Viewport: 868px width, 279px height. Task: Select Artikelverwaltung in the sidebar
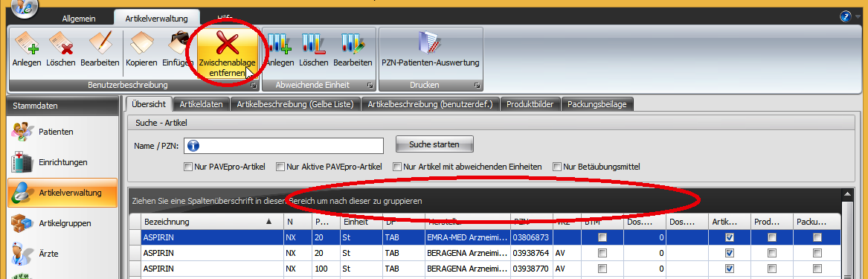(x=62, y=193)
